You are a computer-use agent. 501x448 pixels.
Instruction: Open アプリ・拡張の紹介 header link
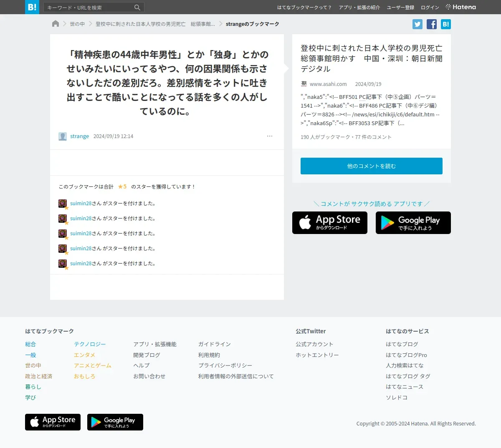(359, 8)
